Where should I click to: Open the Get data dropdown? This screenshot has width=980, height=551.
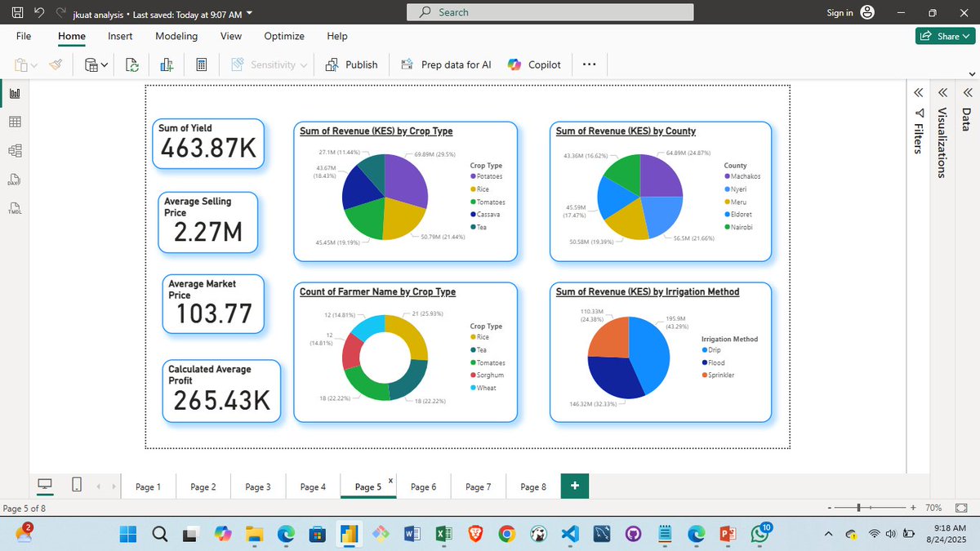104,64
